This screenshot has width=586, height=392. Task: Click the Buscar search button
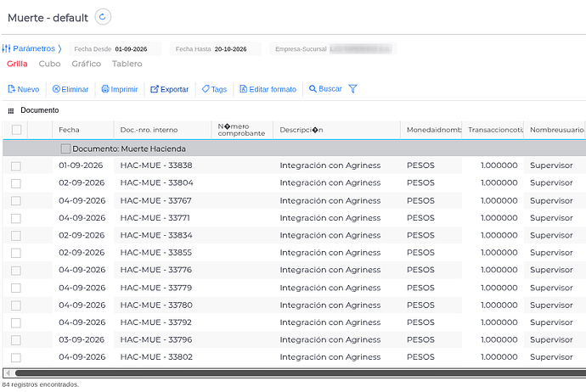325,89
